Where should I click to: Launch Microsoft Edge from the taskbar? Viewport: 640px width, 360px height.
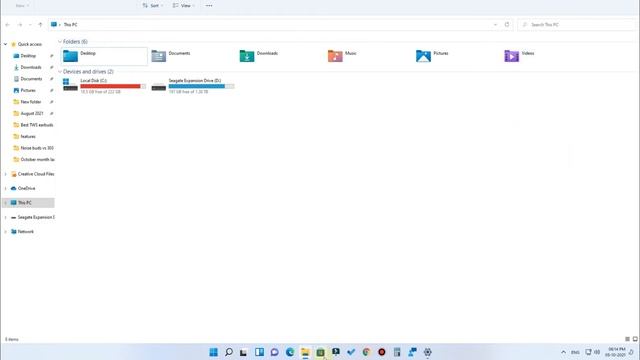pyautogui.click(x=290, y=352)
